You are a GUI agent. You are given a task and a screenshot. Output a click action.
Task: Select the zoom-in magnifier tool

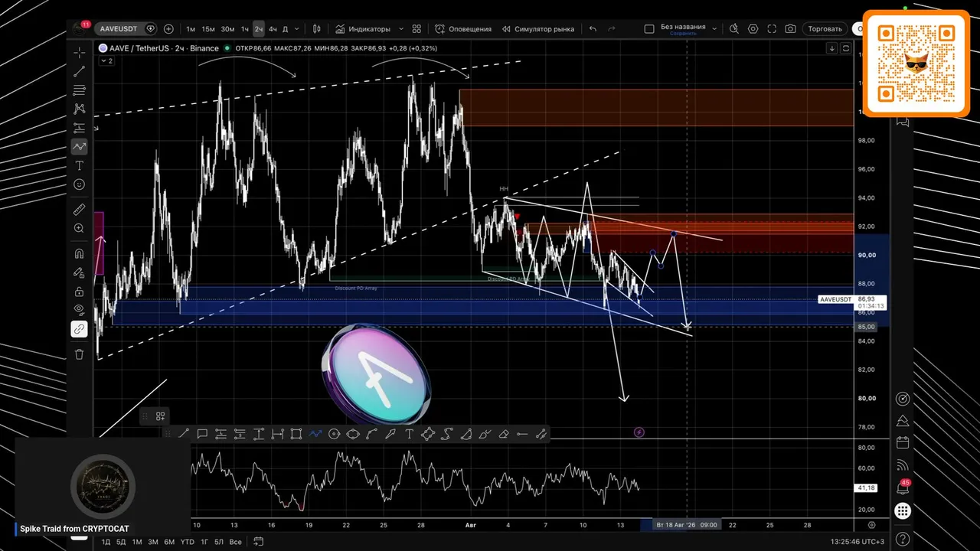[x=80, y=228]
